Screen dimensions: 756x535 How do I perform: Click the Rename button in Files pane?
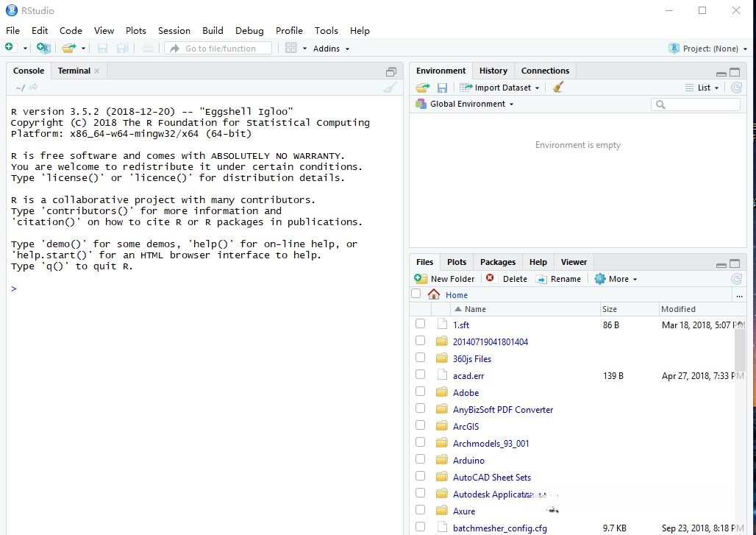(x=559, y=279)
